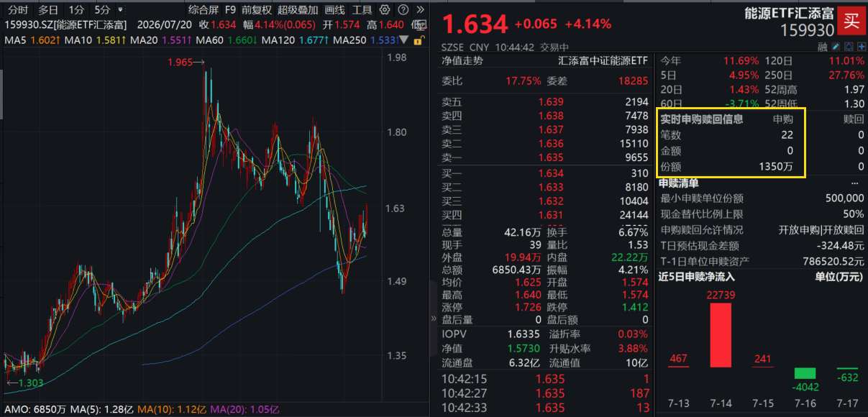Click the 买三 price 1.632
This screenshot has height=417, width=868.
pyautogui.click(x=551, y=201)
